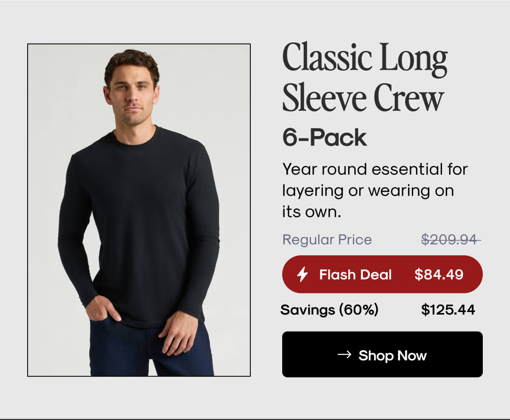
Task: Click the red Flash Deal badge
Action: click(x=382, y=275)
